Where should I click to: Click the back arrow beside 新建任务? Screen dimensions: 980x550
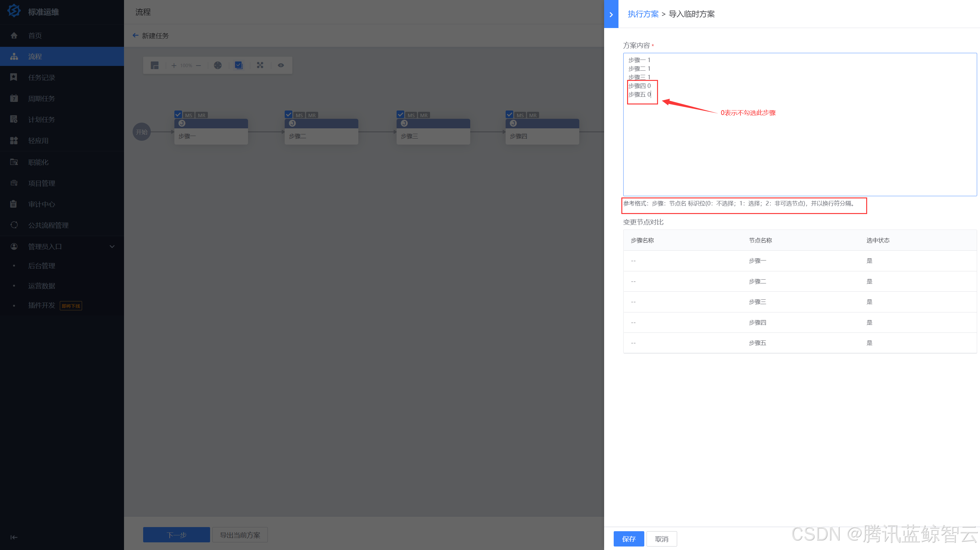click(135, 35)
